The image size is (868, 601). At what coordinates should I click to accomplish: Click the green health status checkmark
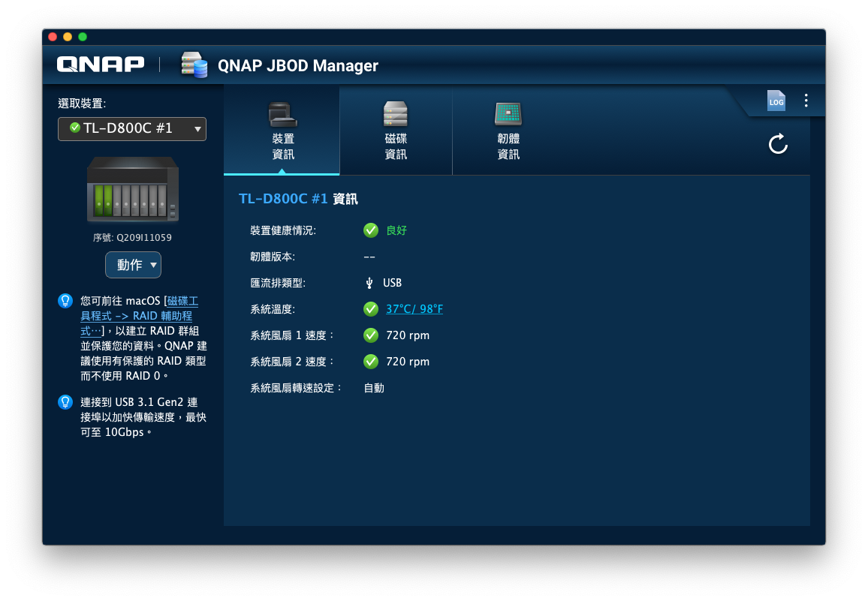pos(370,230)
